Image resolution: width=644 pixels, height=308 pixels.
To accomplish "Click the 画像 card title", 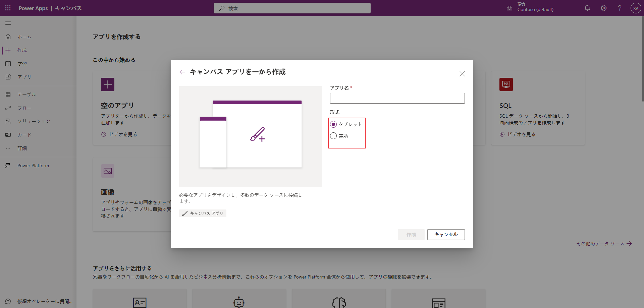I will point(108,192).
